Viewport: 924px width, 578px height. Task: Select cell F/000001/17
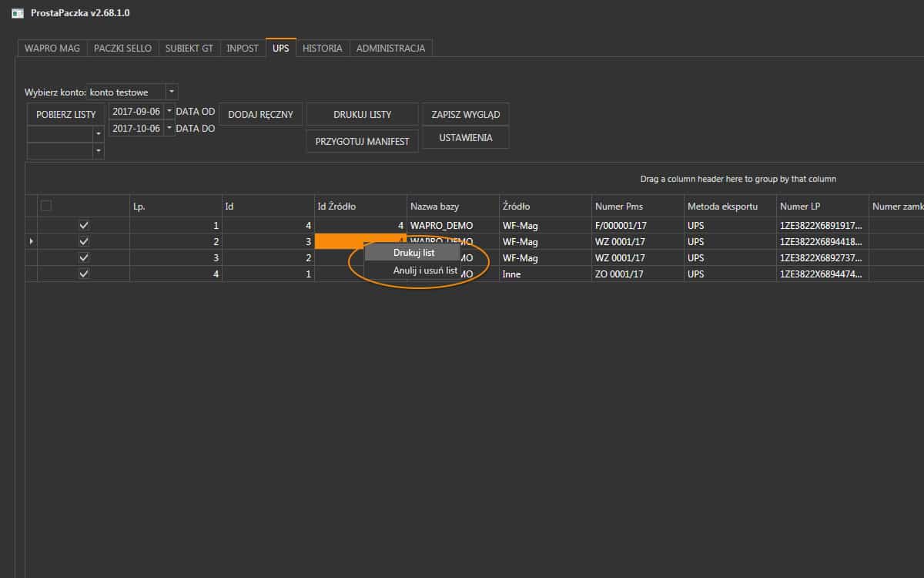(638, 225)
